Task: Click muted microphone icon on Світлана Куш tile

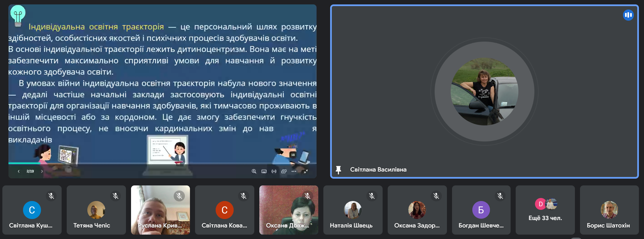Action: pyautogui.click(x=51, y=196)
